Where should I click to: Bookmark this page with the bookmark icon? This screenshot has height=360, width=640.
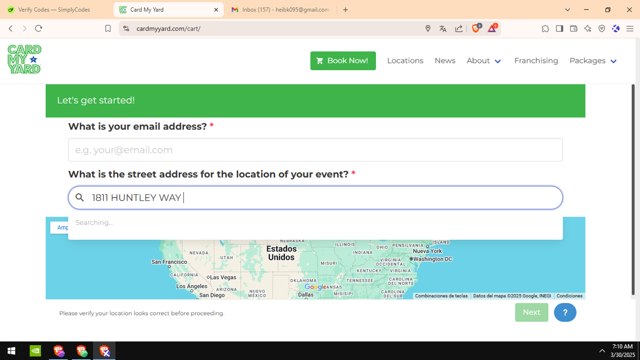click(108, 29)
